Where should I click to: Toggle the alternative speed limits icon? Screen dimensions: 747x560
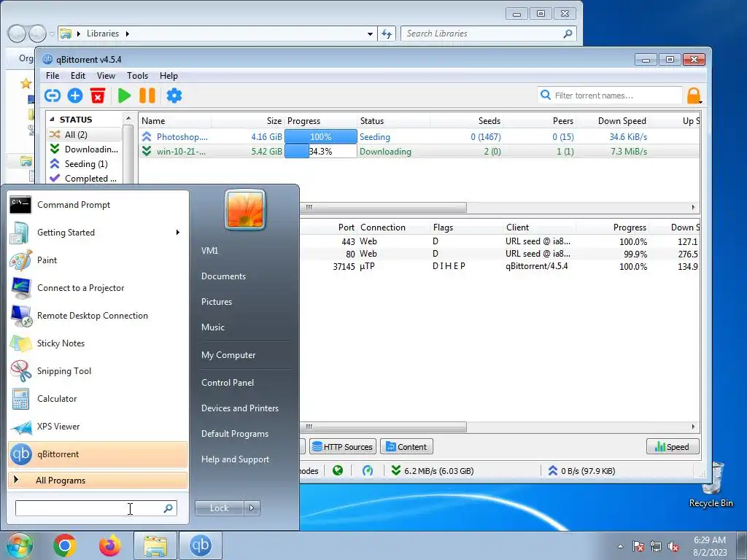coord(368,471)
